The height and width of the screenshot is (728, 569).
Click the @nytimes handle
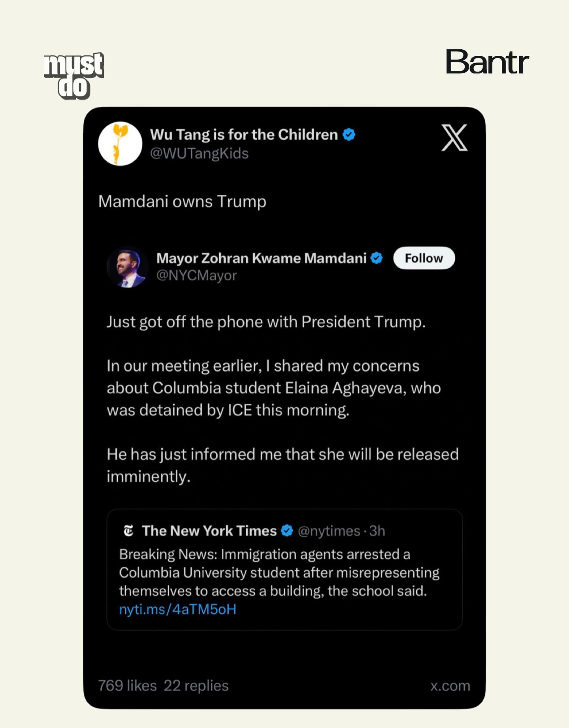329,531
